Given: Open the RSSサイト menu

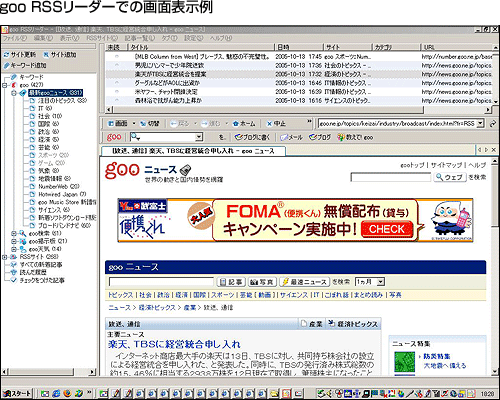Looking at the screenshot, I should [102, 38].
